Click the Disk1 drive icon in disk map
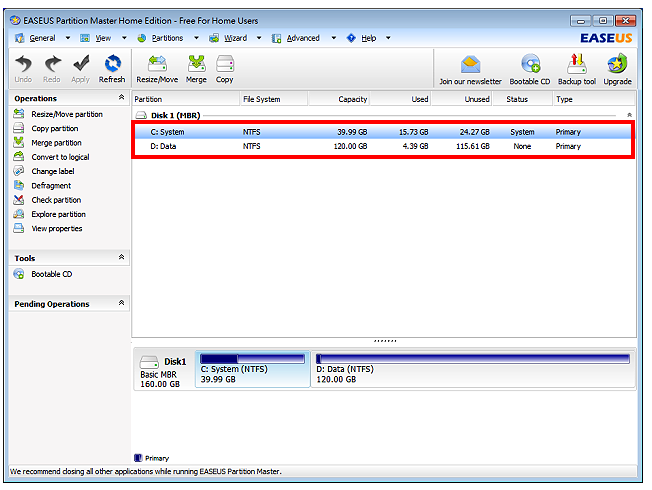Screen dimensions: 652x490 tap(149, 362)
